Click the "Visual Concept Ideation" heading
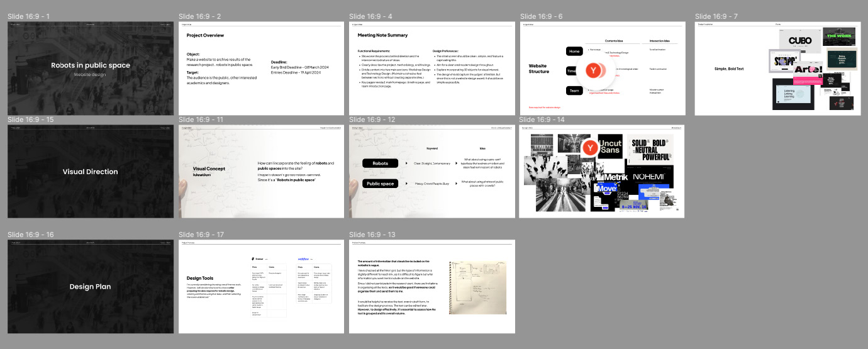Viewport: 868px width, 349px height. click(x=209, y=172)
